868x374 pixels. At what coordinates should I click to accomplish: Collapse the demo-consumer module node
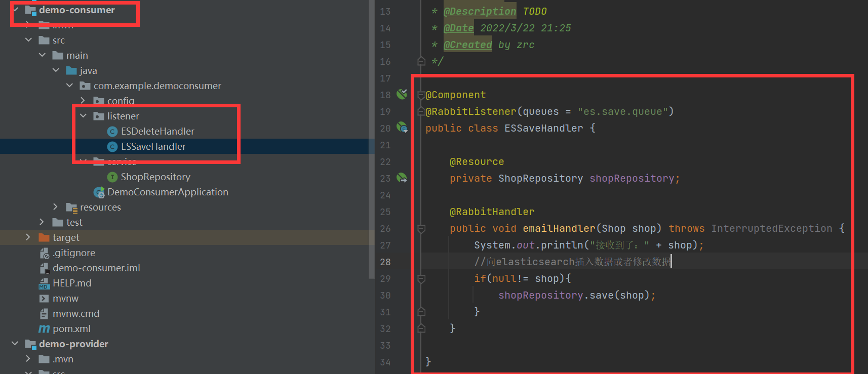tap(16, 9)
